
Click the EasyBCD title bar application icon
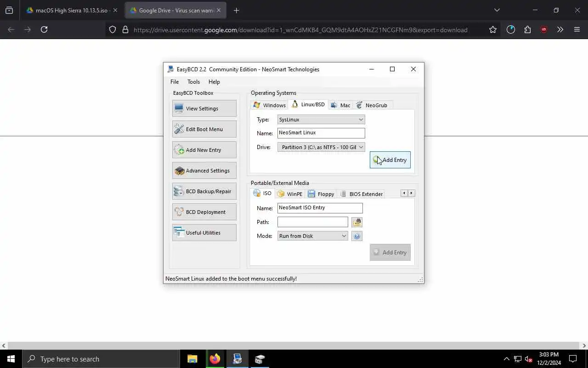[171, 69]
